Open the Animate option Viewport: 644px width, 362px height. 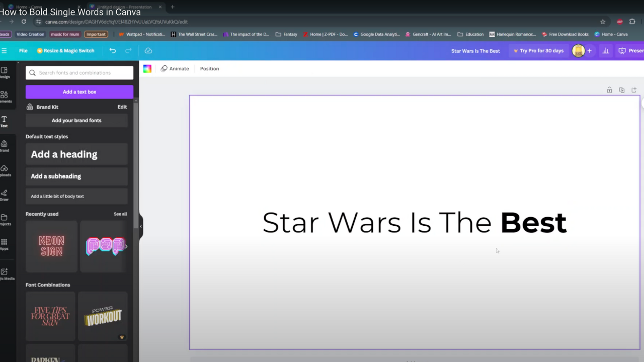tap(175, 69)
